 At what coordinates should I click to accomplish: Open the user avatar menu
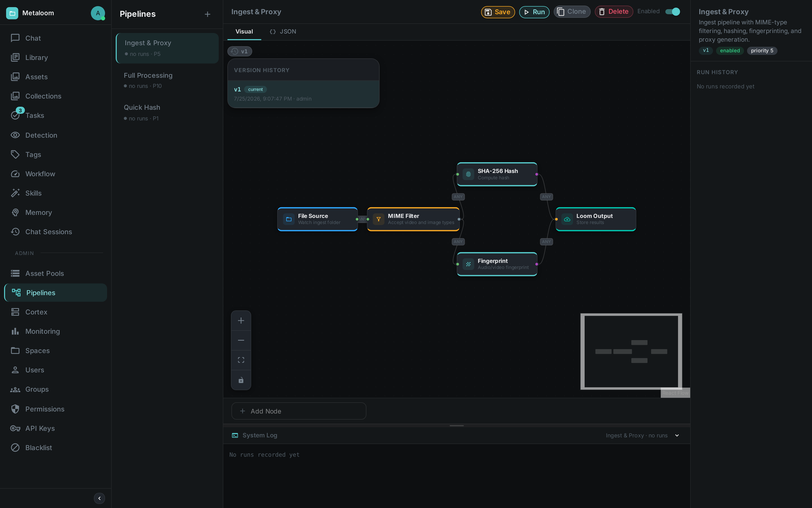coord(98,13)
